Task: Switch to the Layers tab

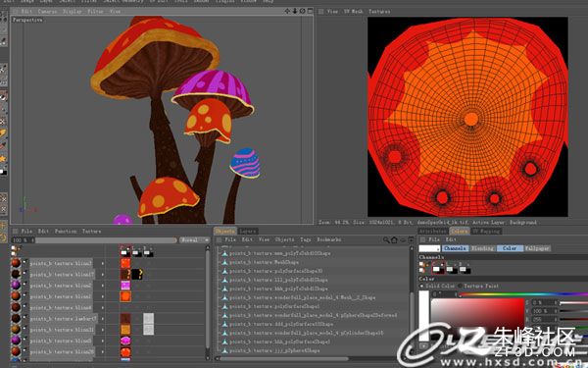Action: point(248,232)
